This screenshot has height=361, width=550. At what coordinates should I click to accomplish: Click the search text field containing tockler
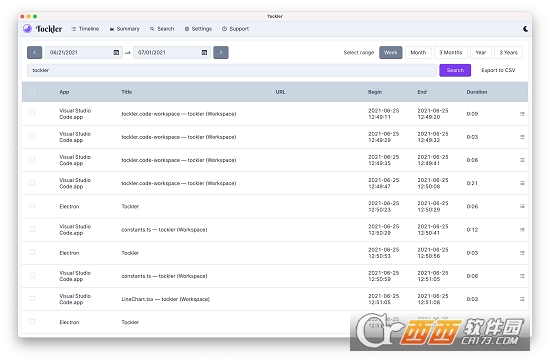tap(232, 70)
